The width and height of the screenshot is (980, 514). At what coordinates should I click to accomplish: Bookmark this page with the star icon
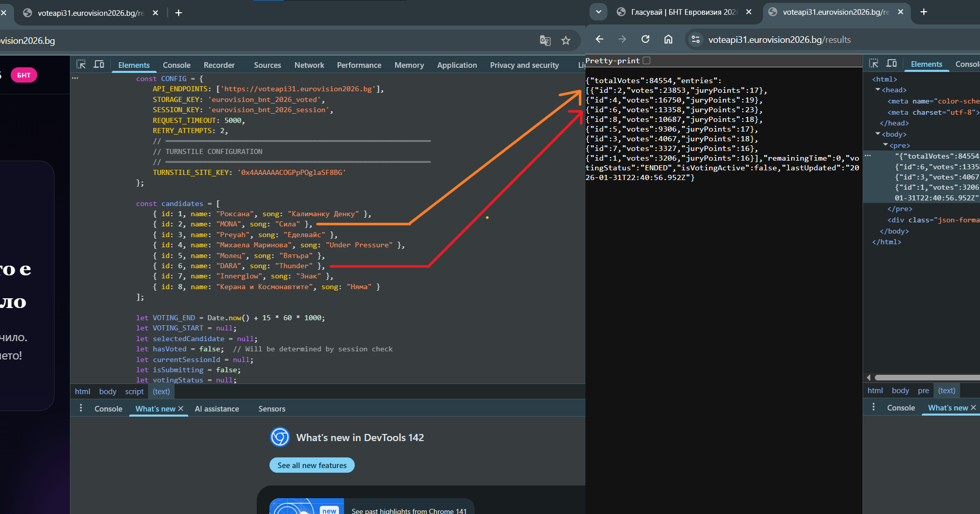point(566,41)
